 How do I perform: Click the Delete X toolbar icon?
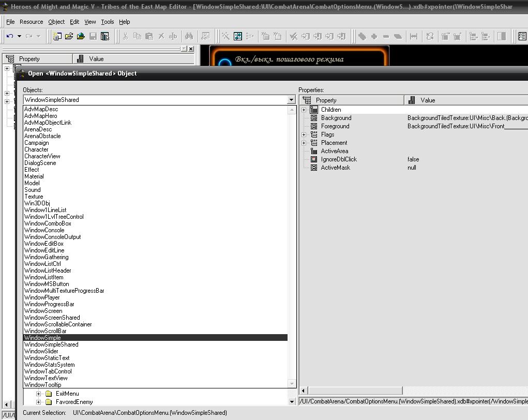pos(161,36)
